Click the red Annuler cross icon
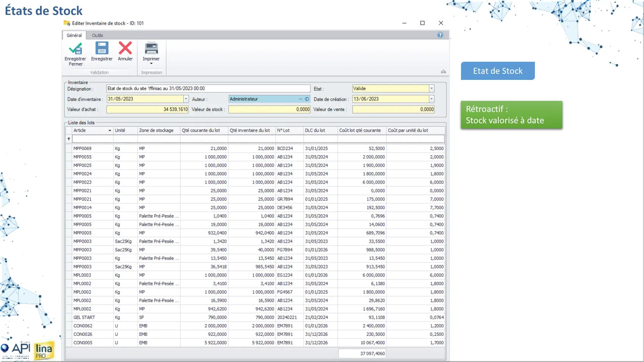644x362 pixels. 125,48
